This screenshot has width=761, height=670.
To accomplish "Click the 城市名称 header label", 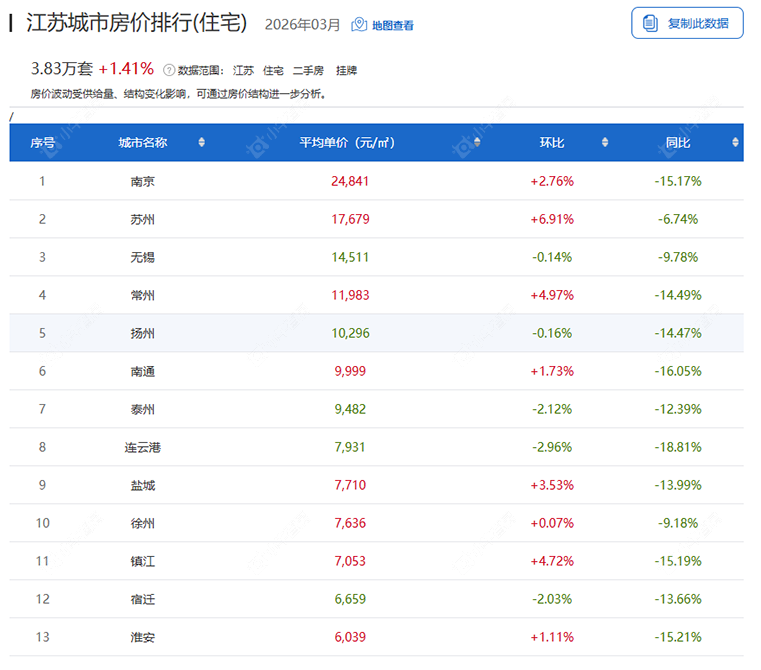I will pyautogui.click(x=143, y=143).
